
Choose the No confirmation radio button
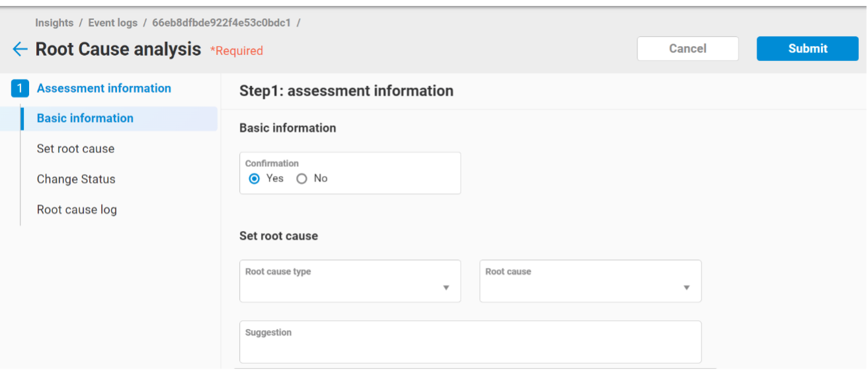click(302, 179)
